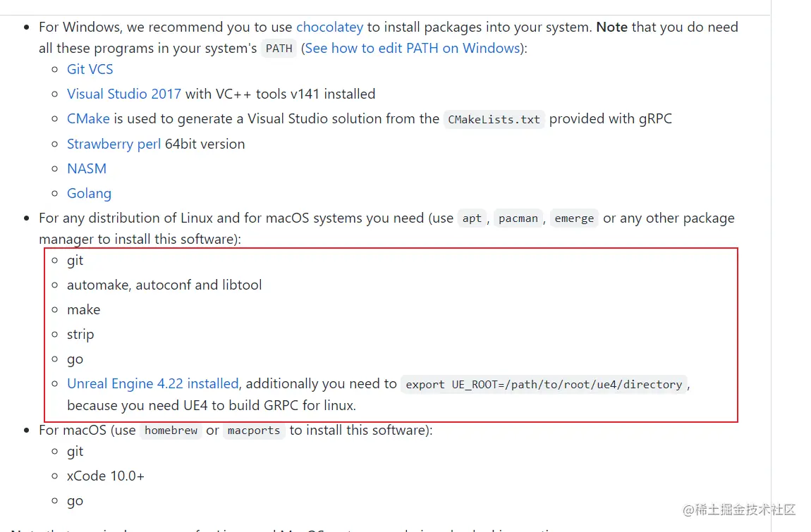811x532 pixels.
Task: Open Unreal Engine 4.22 installed link
Action: tap(152, 383)
